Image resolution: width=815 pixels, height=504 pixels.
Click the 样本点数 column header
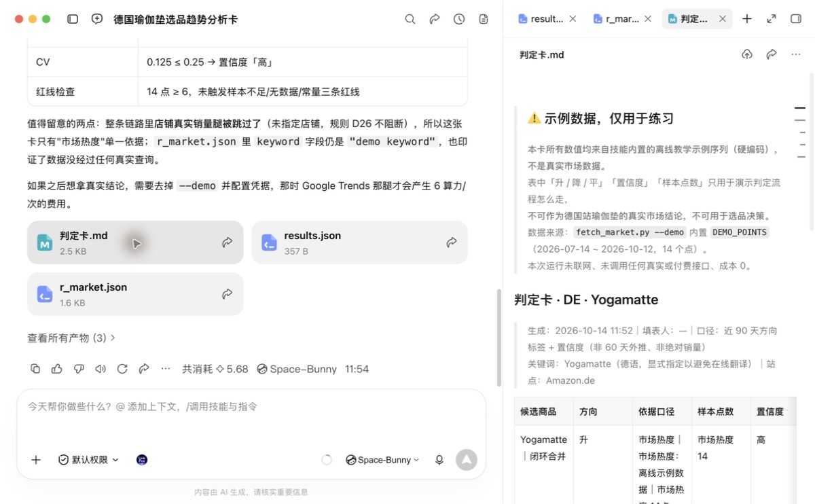[721, 411]
